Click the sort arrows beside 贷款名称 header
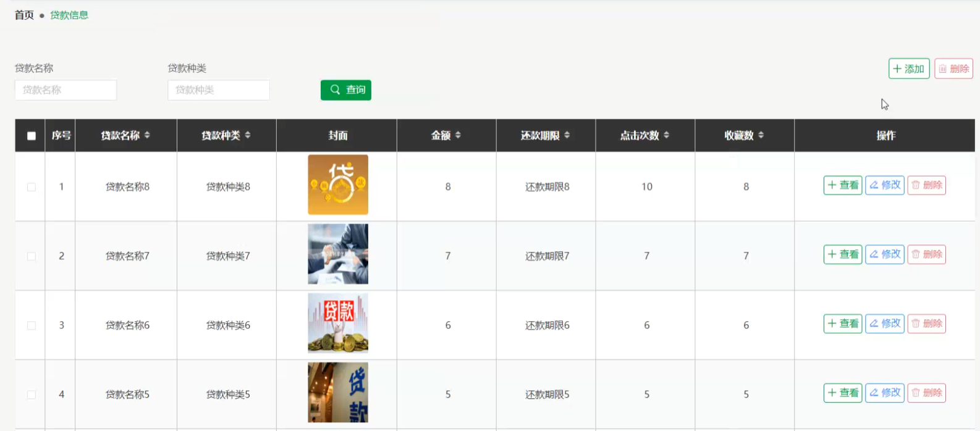The height and width of the screenshot is (431, 980). (147, 135)
